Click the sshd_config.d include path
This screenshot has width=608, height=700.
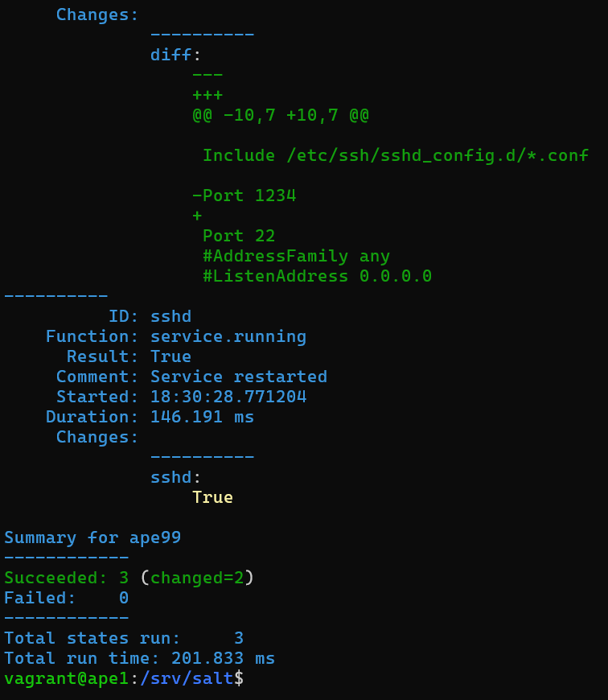437,155
